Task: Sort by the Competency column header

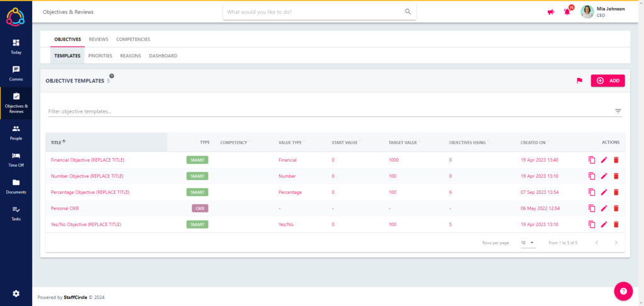Action: (x=234, y=142)
